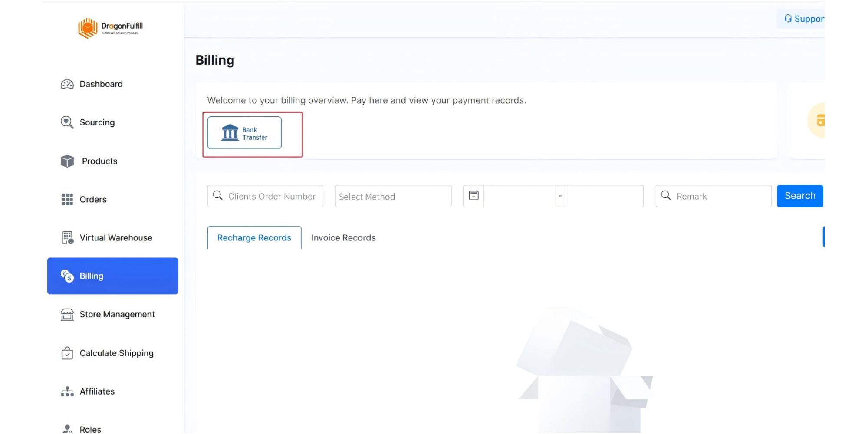Click the Calculate Shipping bag icon
Screen dimensions: 868x434
pyautogui.click(x=67, y=353)
